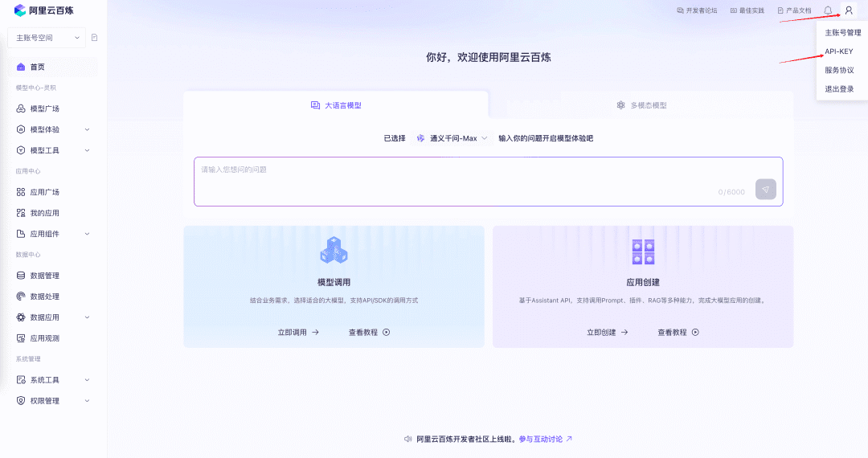The image size is (868, 458).
Task: Click the 模型调用 blue cubes icon
Action: 334,250
